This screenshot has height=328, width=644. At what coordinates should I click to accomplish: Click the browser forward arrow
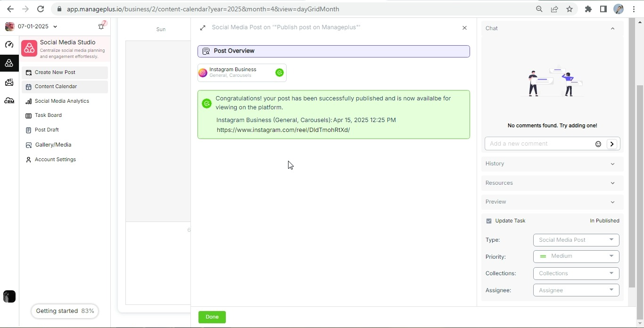(x=25, y=9)
